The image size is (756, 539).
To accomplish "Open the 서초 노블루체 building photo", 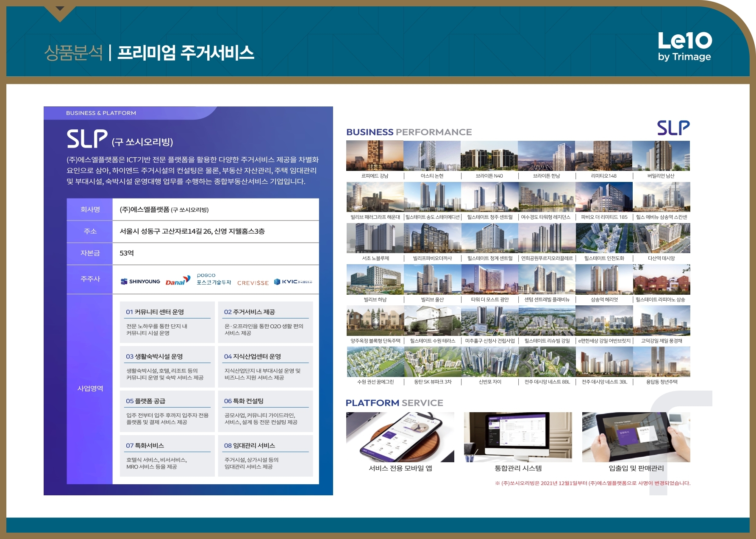I will point(375,238).
